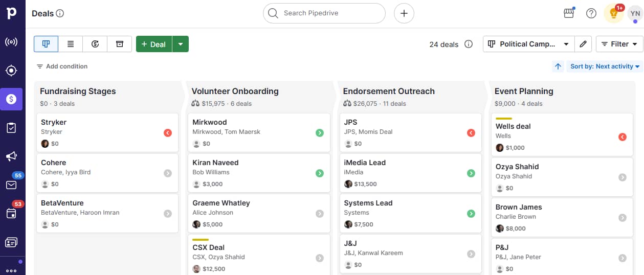
Task: Click the Pipedrive logo in sidebar
Action: [11, 13]
